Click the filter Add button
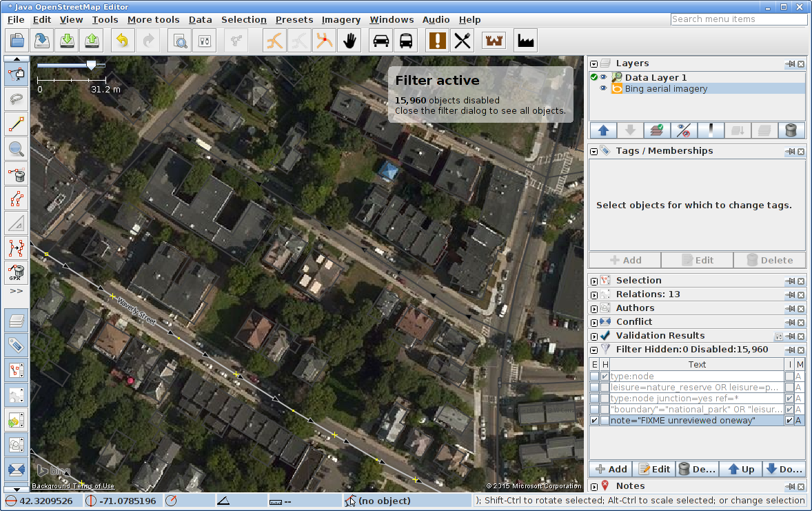 [x=611, y=469]
